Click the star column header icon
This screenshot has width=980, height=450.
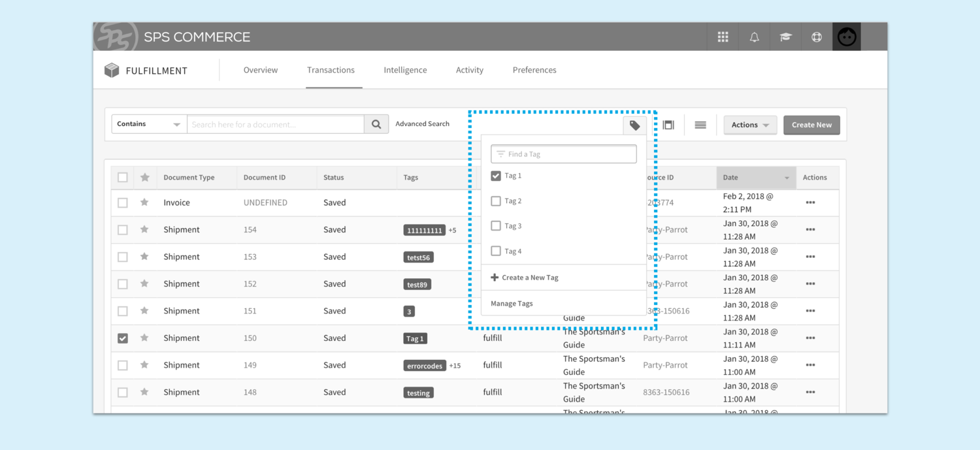[145, 177]
